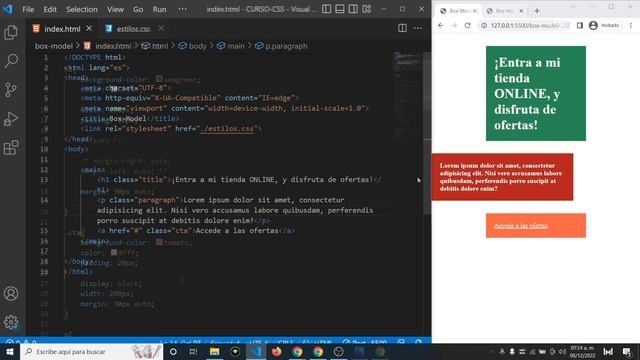Open the Edit menu
The width and height of the screenshot is (640, 360).
point(50,9)
